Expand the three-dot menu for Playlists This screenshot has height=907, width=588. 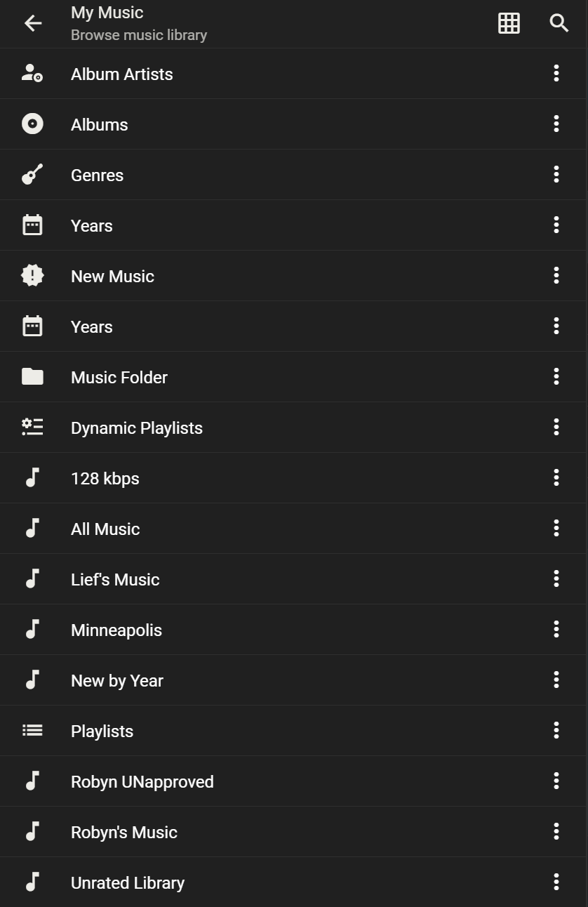pyautogui.click(x=556, y=731)
